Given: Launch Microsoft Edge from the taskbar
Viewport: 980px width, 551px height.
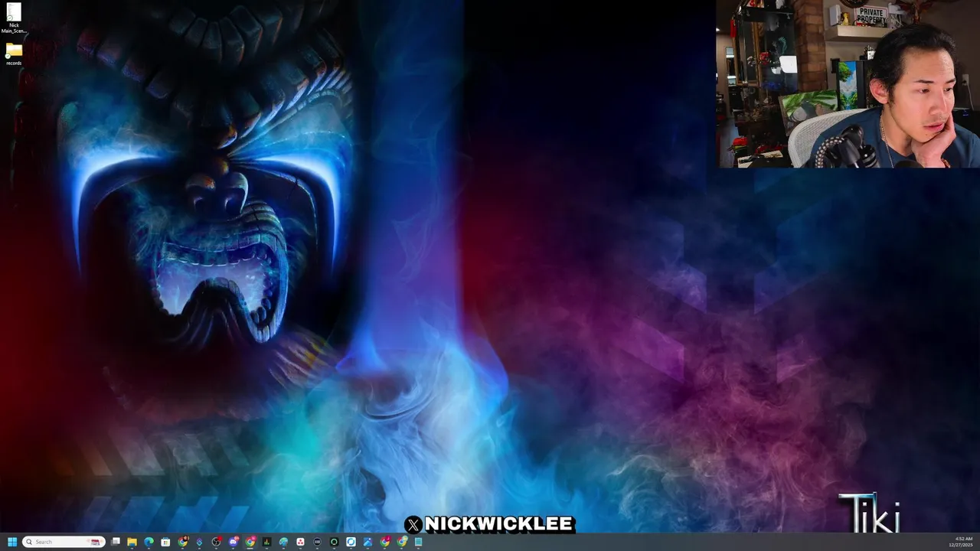Looking at the screenshot, I should pos(149,542).
